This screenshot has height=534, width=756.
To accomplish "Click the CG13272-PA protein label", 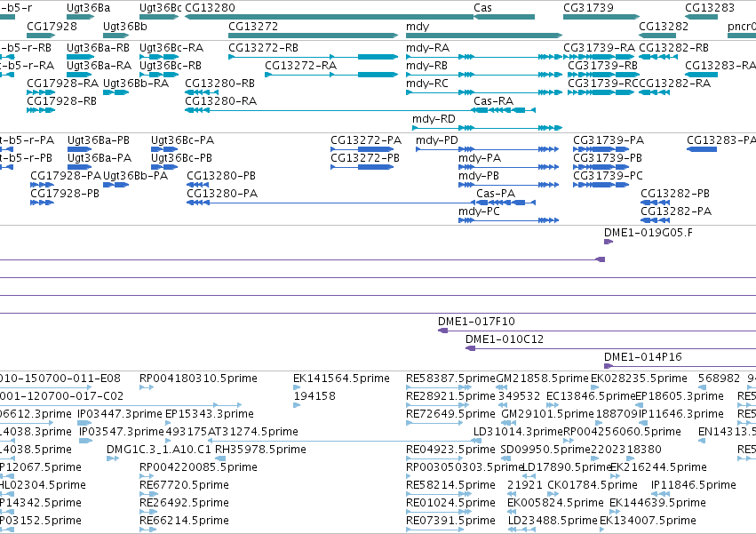I will pyautogui.click(x=366, y=140).
